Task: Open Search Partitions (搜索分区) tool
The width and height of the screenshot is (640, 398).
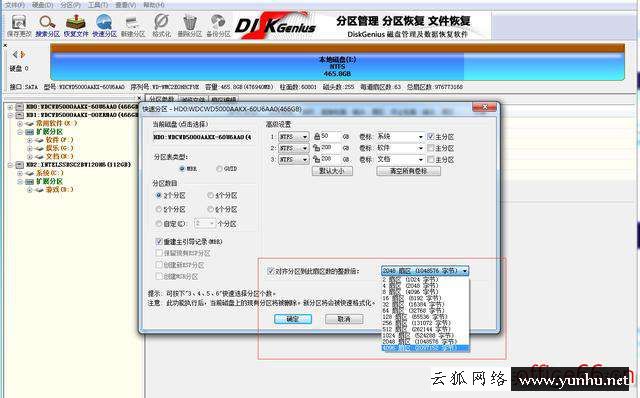Action: pyautogui.click(x=47, y=26)
